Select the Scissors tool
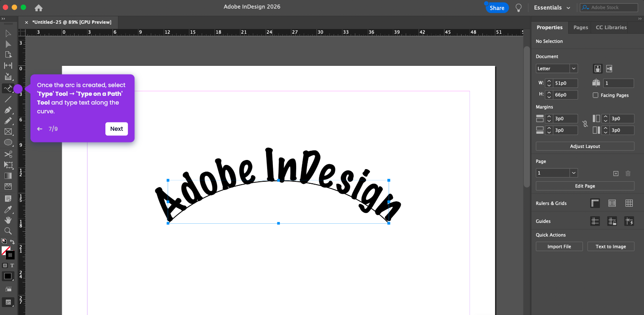This screenshot has height=315, width=644. point(8,154)
